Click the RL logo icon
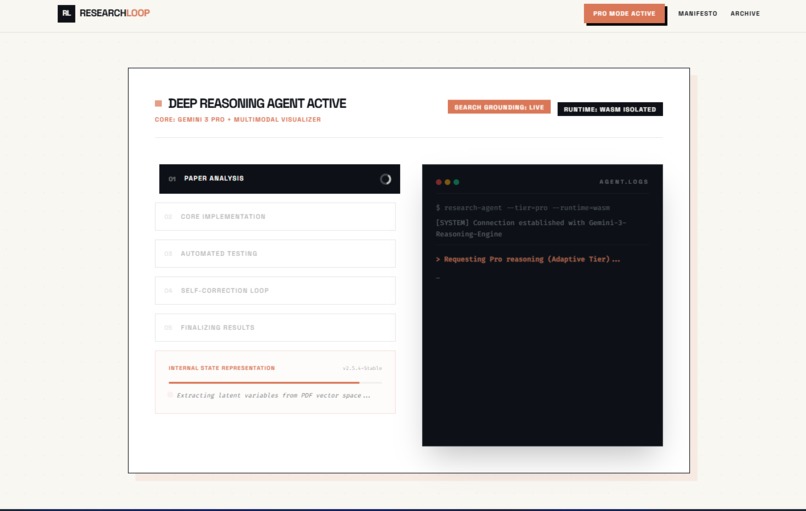 pos(66,13)
